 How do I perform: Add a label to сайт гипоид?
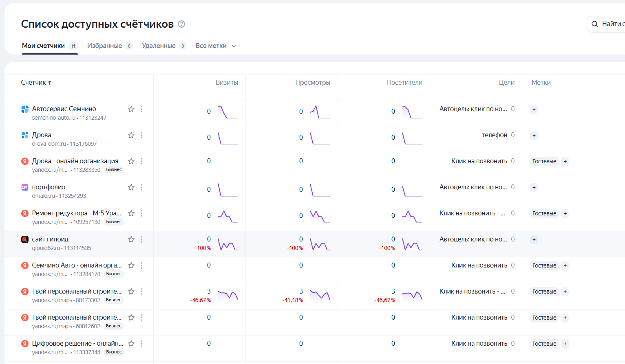coord(534,239)
